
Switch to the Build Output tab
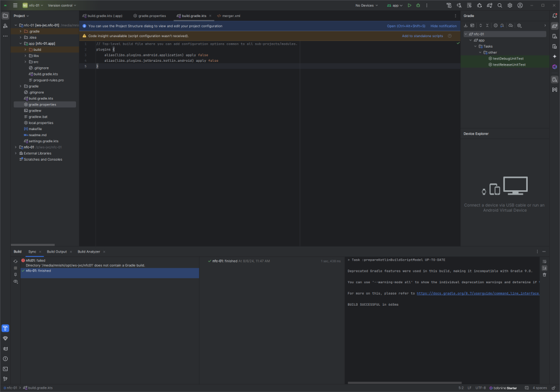[x=56, y=251]
